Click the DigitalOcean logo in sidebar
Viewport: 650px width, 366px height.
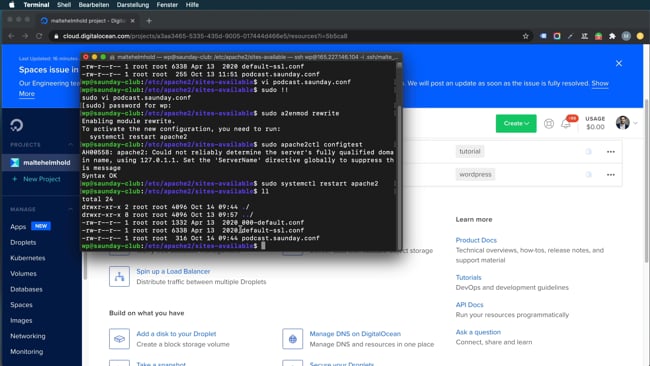(17, 125)
